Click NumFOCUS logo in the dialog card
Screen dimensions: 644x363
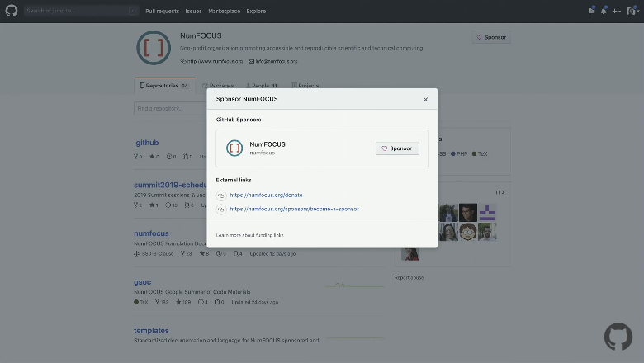tap(234, 148)
